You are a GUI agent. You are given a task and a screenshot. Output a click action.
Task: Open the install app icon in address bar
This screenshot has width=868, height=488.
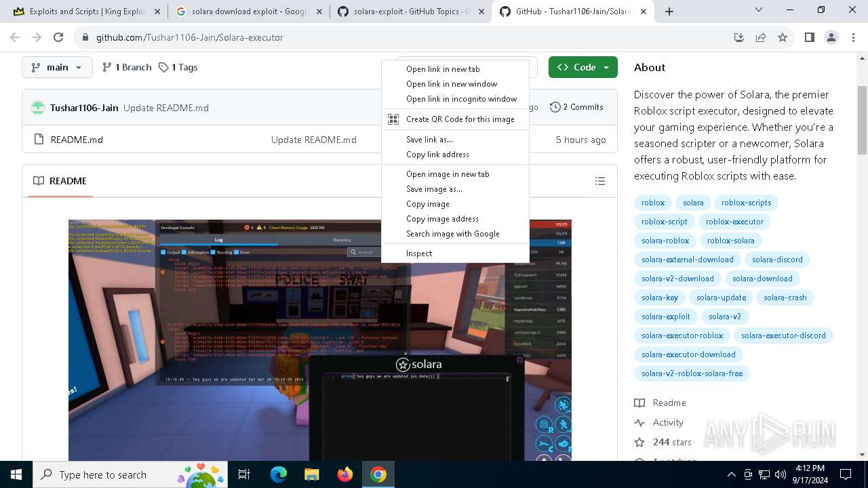pyautogui.click(x=739, y=37)
